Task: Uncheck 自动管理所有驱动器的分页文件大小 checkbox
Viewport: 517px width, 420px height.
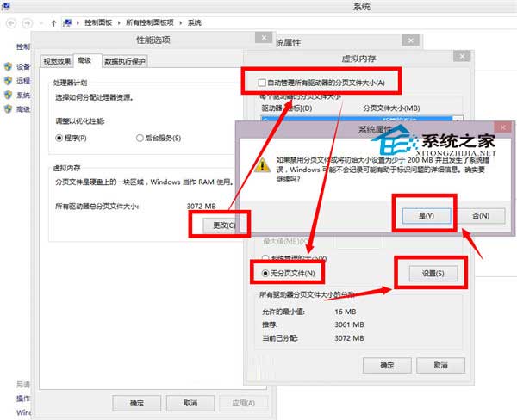Action: click(263, 83)
